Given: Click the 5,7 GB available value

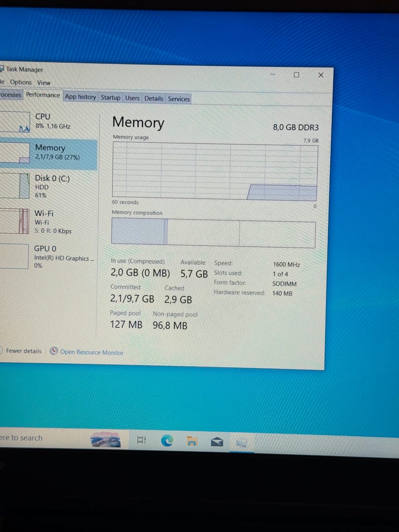Looking at the screenshot, I should click(x=194, y=274).
